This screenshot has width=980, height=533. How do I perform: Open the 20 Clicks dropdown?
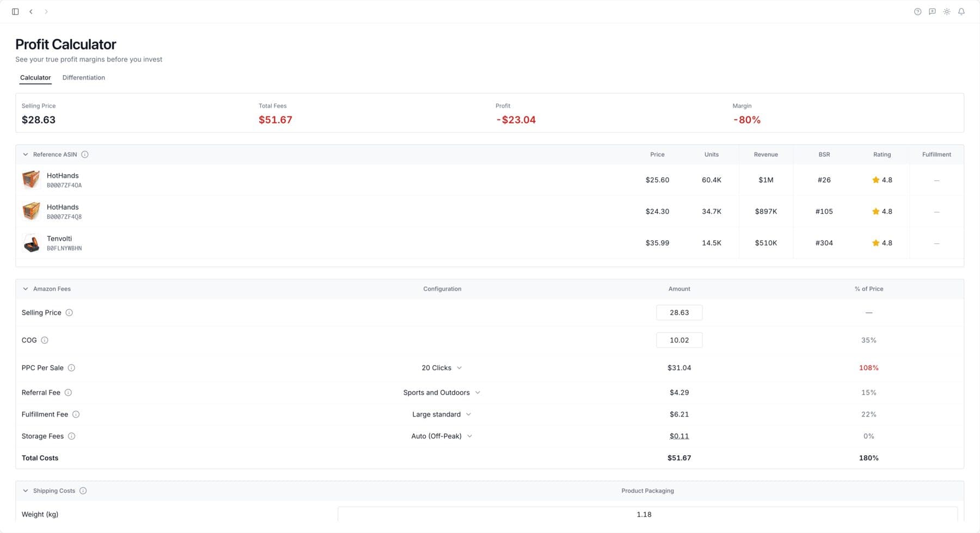click(442, 368)
